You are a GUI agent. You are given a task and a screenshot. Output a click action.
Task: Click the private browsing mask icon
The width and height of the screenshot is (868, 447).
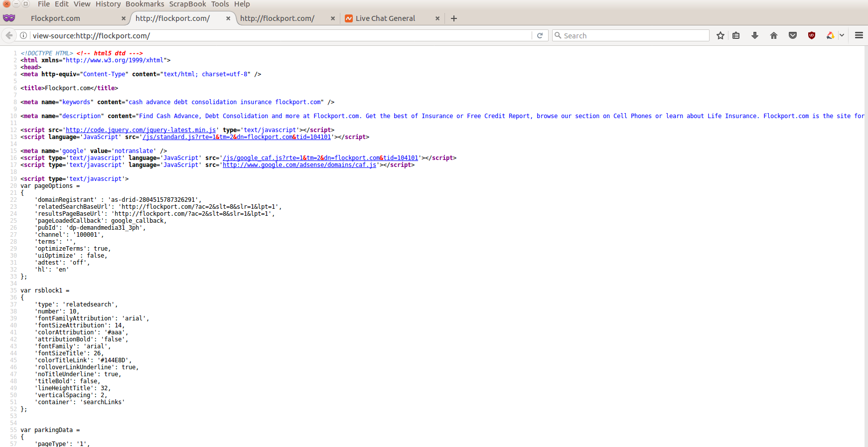(x=9, y=18)
